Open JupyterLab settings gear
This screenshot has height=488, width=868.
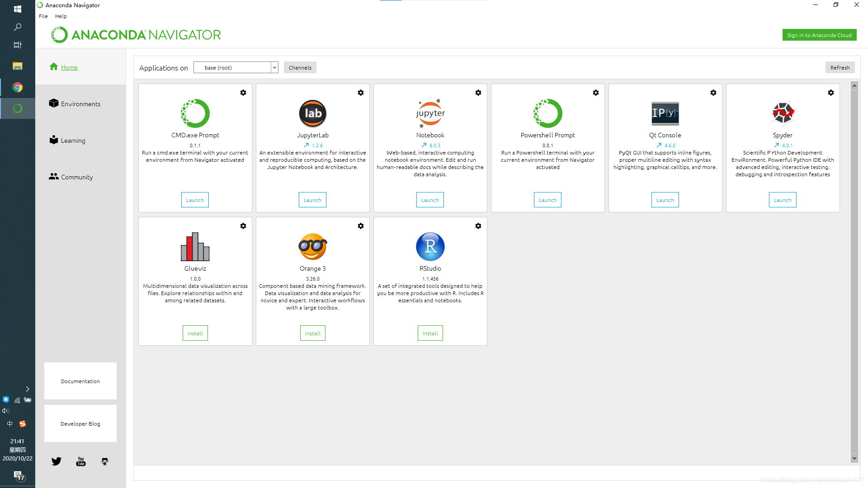point(361,93)
